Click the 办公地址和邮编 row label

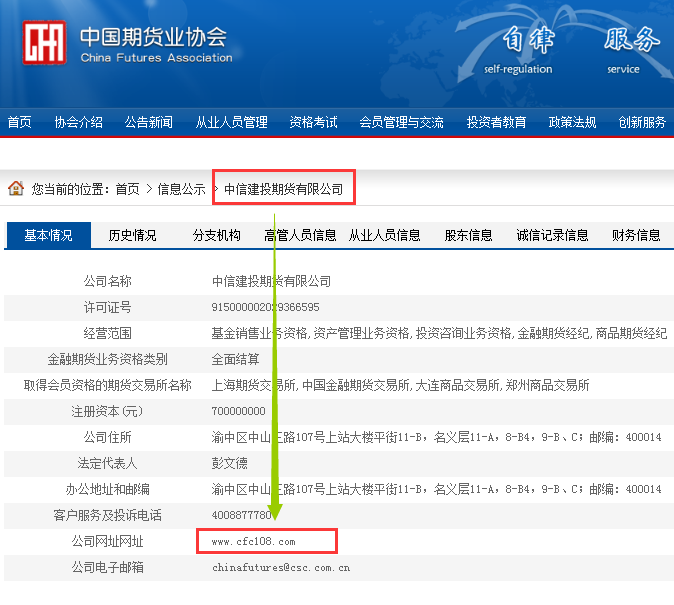[107, 489]
